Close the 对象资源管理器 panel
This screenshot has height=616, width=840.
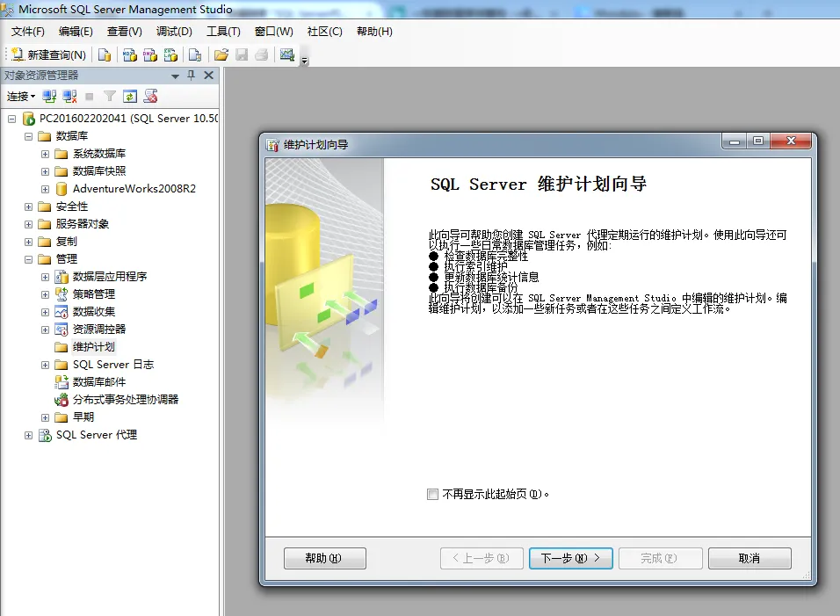tap(209, 76)
